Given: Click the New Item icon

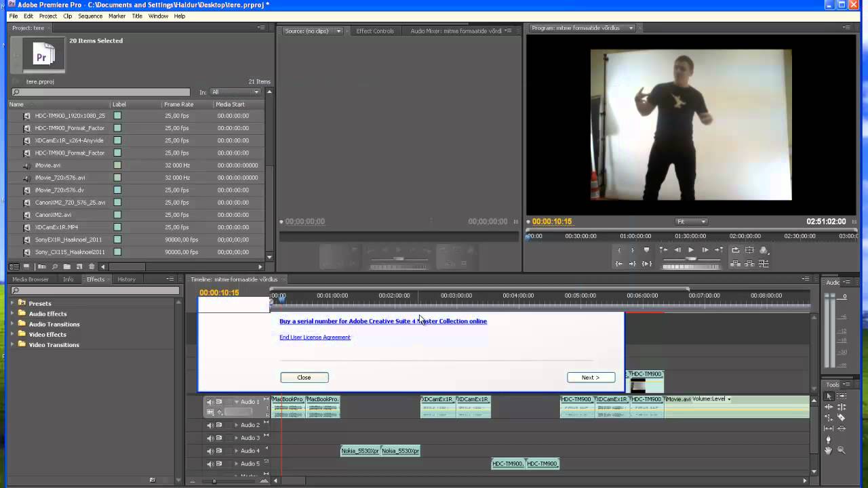Looking at the screenshot, I should tap(79, 266).
